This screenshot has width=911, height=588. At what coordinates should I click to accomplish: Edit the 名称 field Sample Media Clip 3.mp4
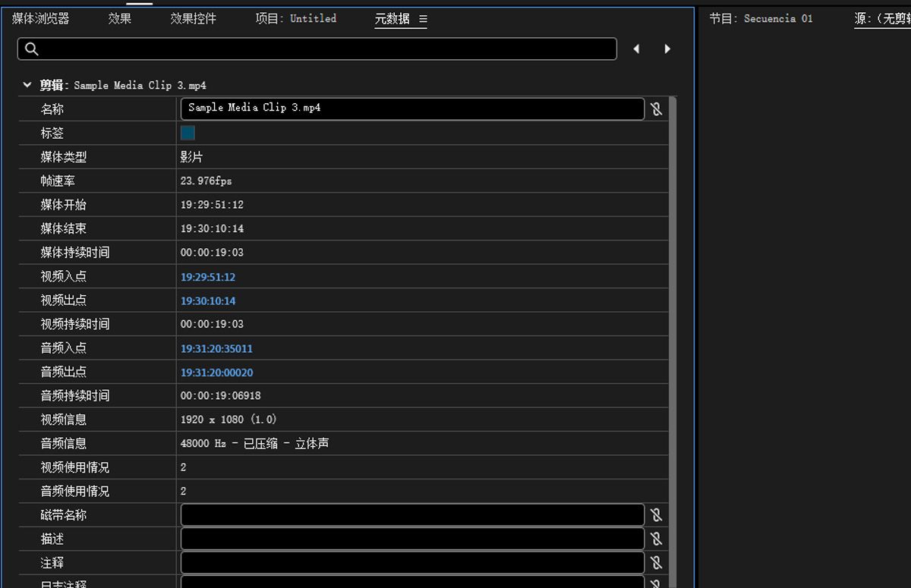click(412, 108)
